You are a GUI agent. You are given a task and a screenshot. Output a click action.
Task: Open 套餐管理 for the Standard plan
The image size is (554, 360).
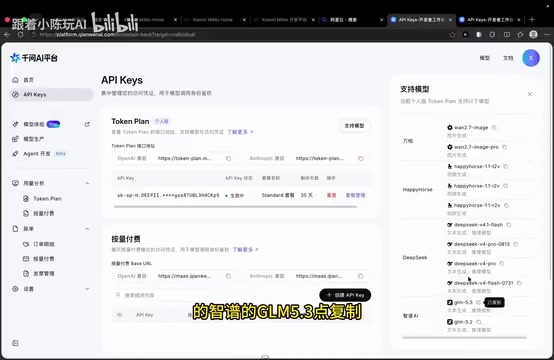click(355, 195)
